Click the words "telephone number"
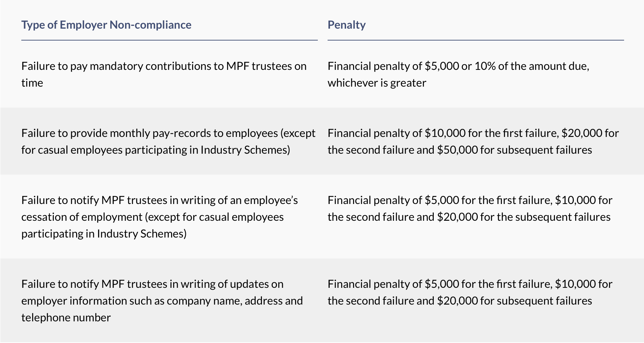644x343 pixels. (x=66, y=318)
